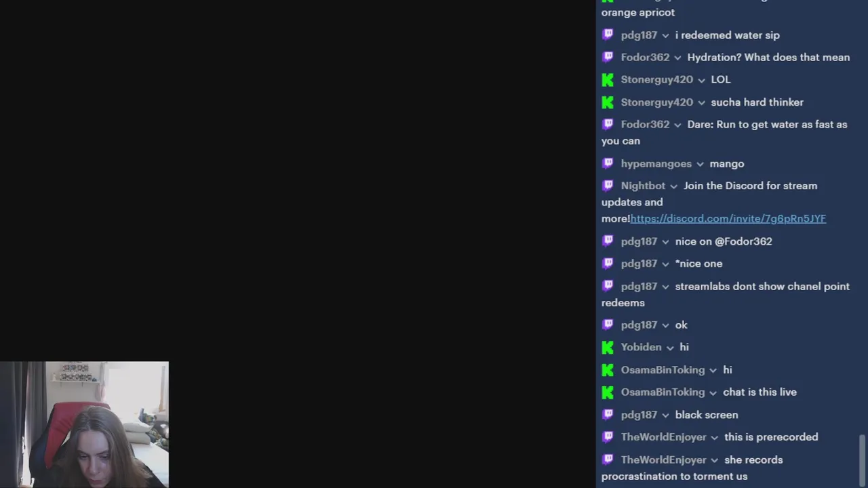The image size is (868, 488).
Task: Click Kick icon beside 'chat is this live'
Action: coord(608,392)
